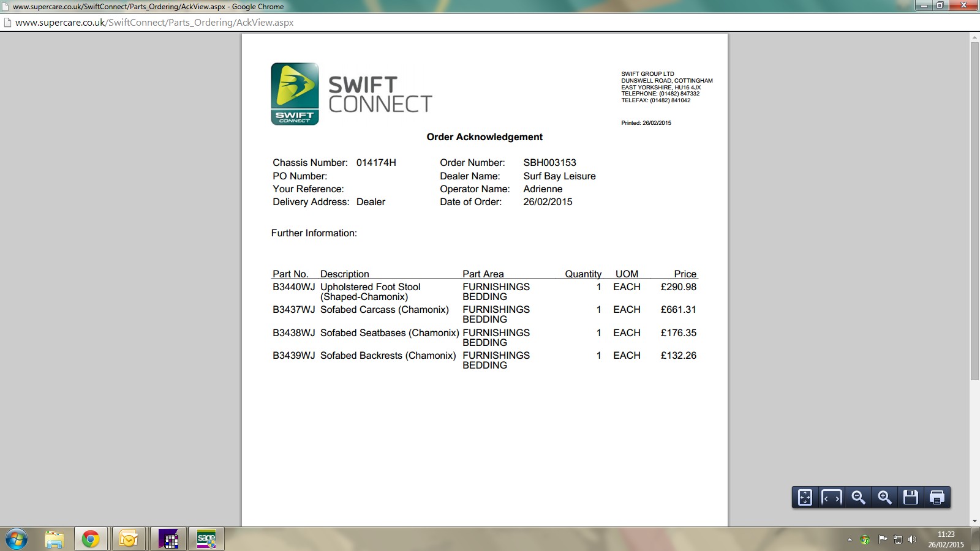This screenshot has width=980, height=551.
Task: Click the Printed: 26/02/2015 line
Action: click(646, 123)
